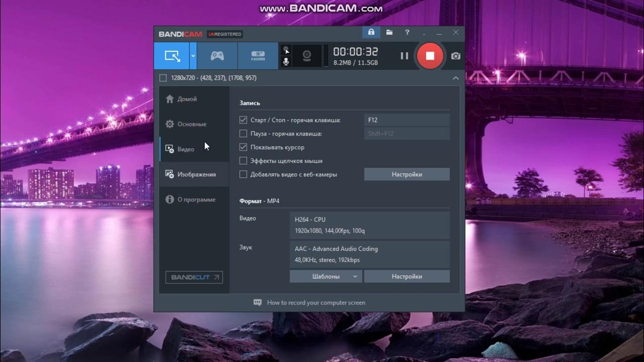Click the dashed rectangle area selection icon

pos(163,78)
